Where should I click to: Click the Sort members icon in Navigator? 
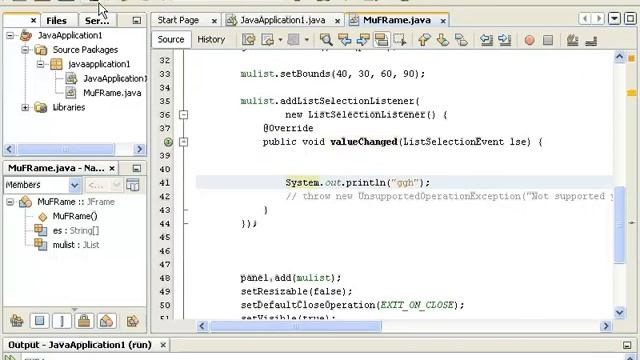pyautogui.click(x=133, y=321)
